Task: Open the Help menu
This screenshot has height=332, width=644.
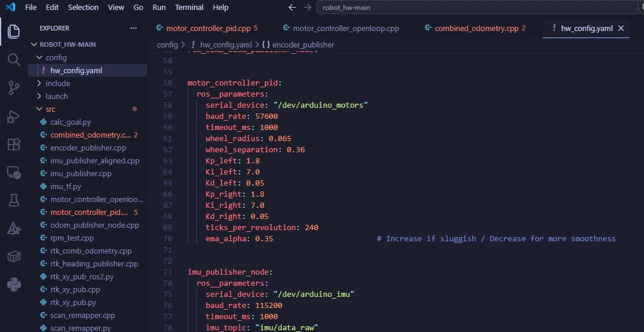Action: tap(220, 8)
